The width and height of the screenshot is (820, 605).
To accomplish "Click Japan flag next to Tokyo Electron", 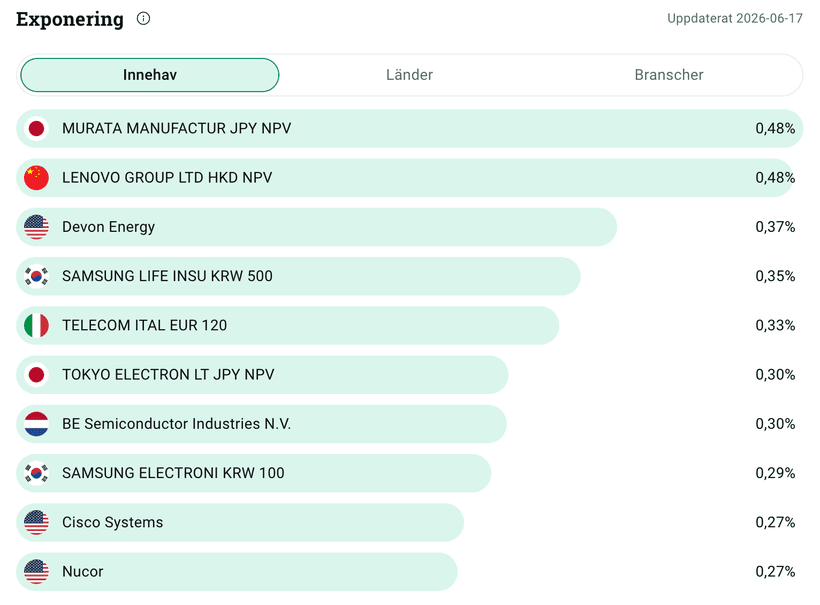I will tap(37, 374).
